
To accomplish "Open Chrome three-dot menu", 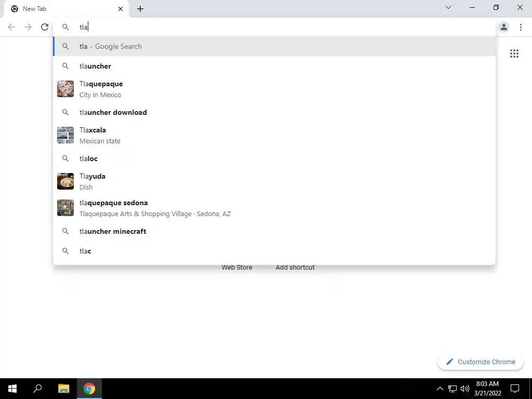I will point(521,27).
